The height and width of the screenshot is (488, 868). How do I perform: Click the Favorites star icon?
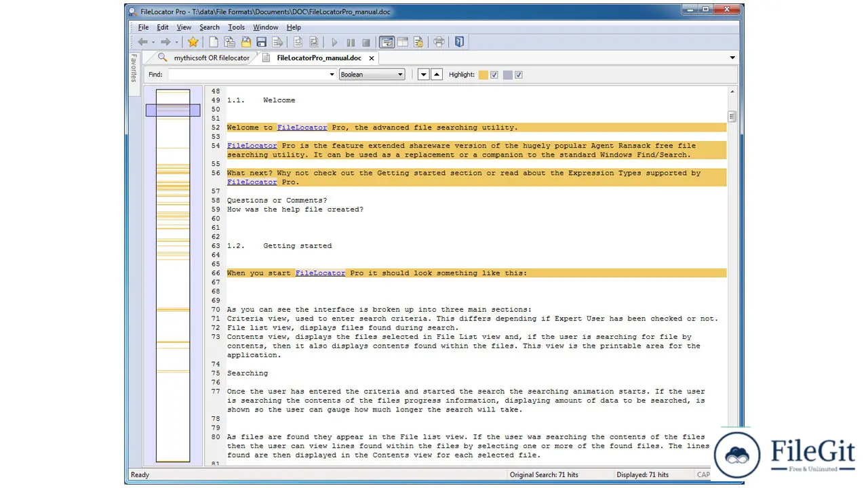pyautogui.click(x=193, y=42)
